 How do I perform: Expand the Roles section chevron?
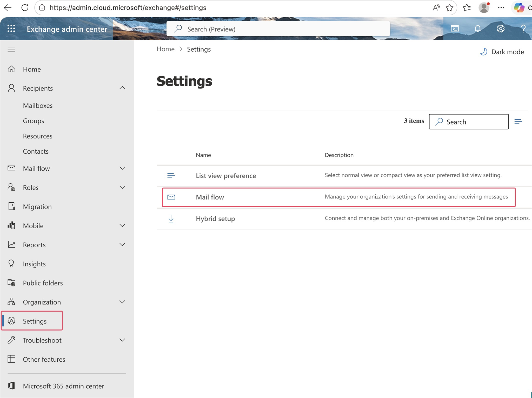click(x=122, y=187)
